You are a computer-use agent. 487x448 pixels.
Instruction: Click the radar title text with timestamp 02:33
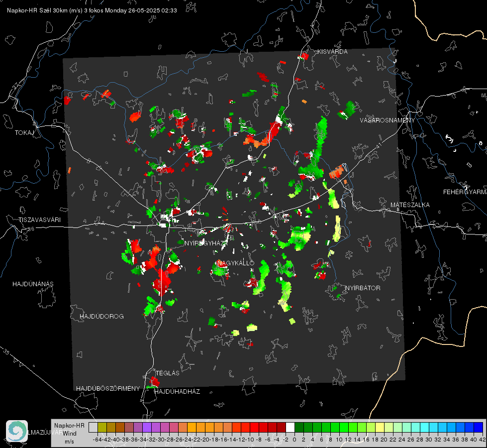tap(92, 10)
